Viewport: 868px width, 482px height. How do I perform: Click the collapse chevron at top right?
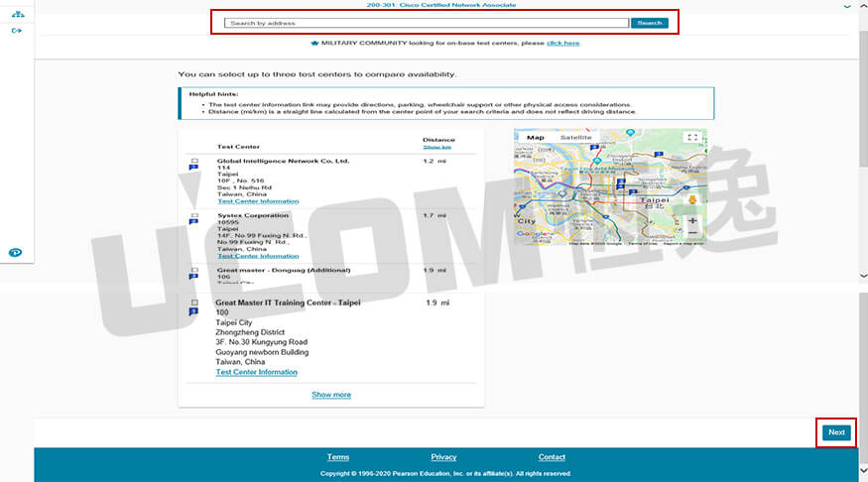pos(847,6)
